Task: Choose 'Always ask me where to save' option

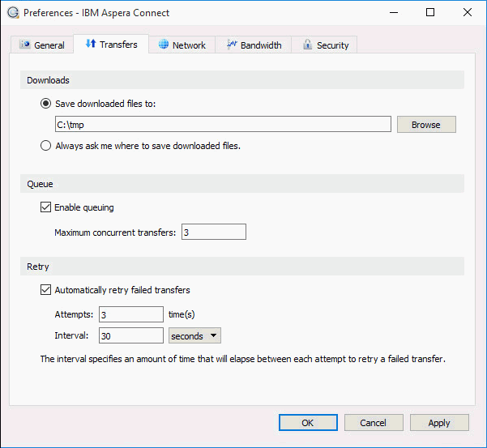Action: coord(45,146)
